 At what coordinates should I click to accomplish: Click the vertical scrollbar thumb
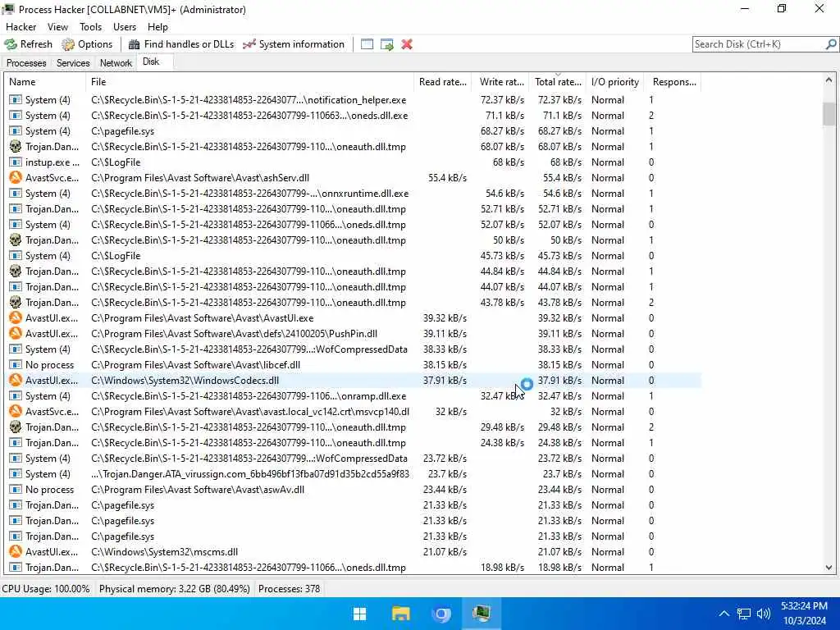[829, 113]
